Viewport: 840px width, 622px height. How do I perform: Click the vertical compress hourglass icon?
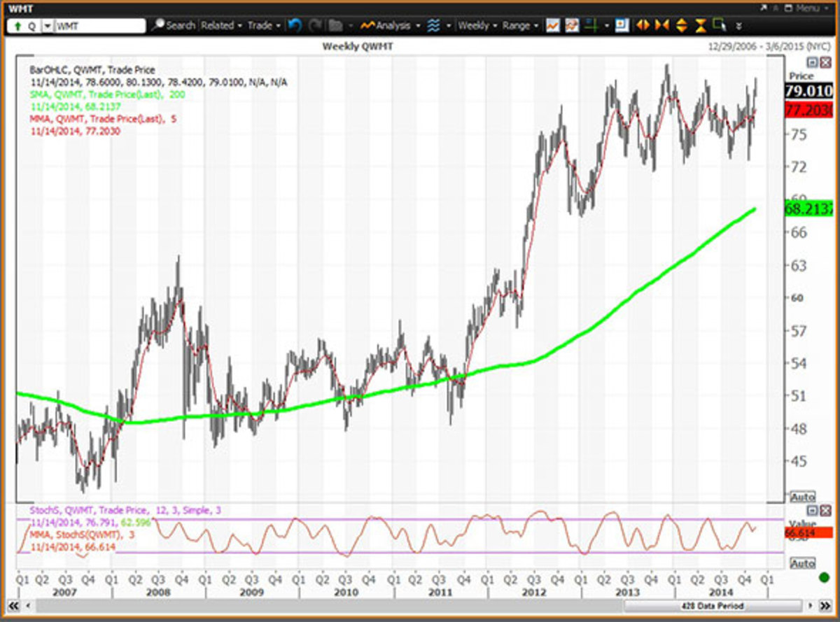tap(701, 26)
